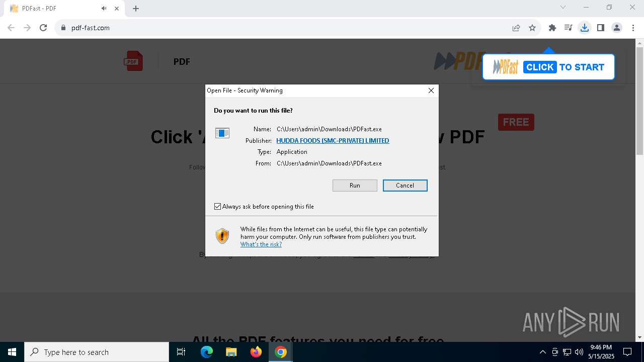The height and width of the screenshot is (362, 644).
Task: Open Chrome three-dot menu
Action: pos(633,28)
